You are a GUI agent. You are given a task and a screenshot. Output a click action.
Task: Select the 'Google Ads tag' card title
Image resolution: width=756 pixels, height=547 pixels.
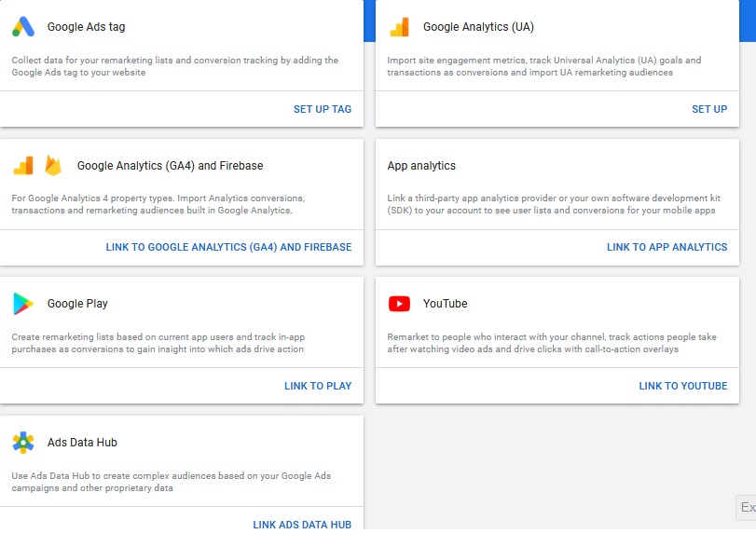point(87,27)
